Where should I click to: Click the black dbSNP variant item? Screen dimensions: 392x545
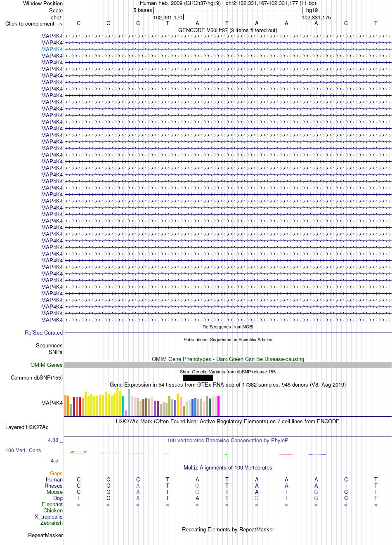point(198,377)
